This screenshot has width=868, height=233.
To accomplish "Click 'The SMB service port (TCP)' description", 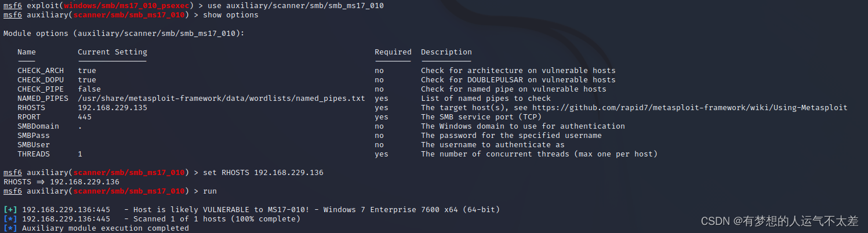I will [481, 117].
